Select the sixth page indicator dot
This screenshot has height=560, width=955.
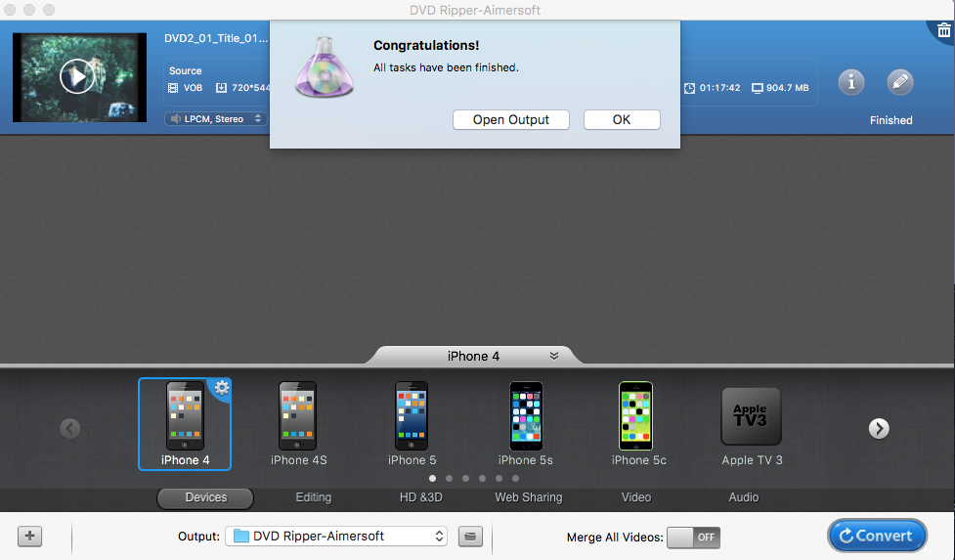pos(515,479)
